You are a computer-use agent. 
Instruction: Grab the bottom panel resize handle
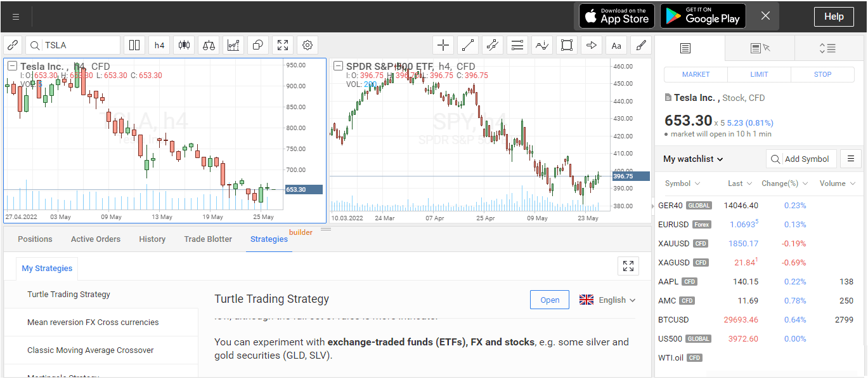coord(326,229)
